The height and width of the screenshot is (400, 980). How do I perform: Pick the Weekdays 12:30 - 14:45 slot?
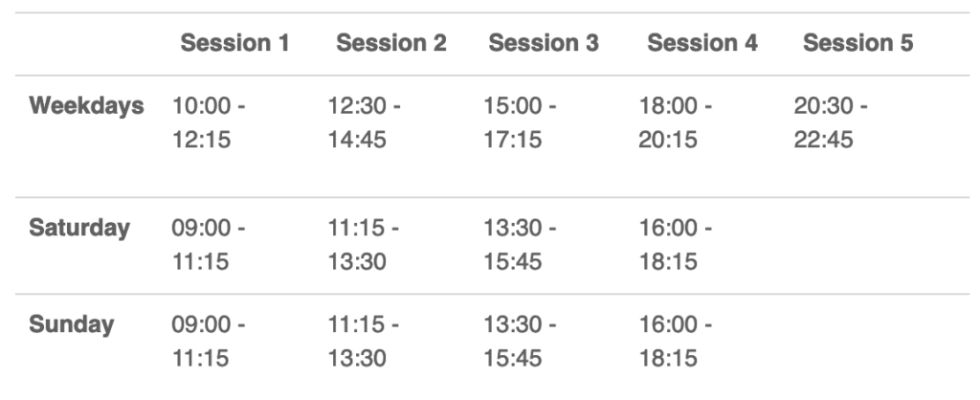(x=365, y=122)
